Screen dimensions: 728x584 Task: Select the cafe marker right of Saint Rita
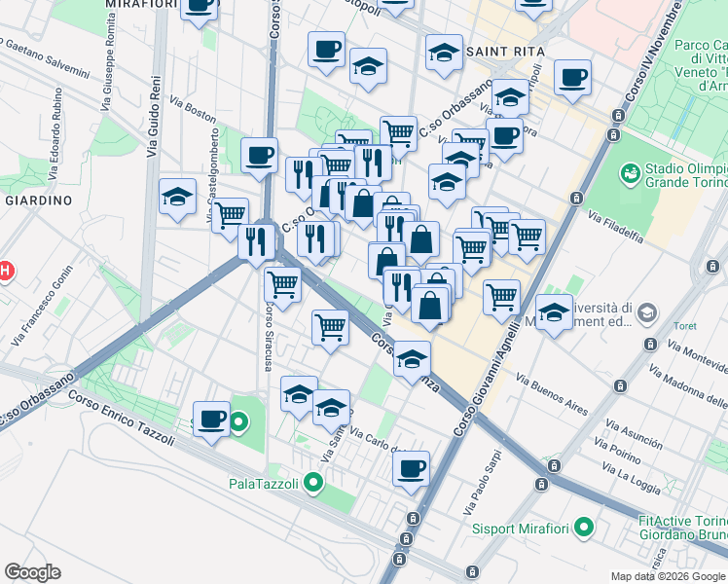[x=572, y=81]
